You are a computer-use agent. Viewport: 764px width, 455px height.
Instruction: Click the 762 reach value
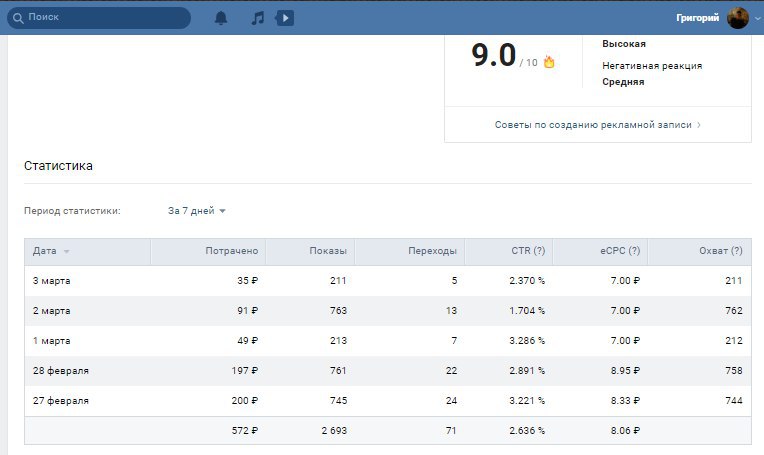(734, 311)
